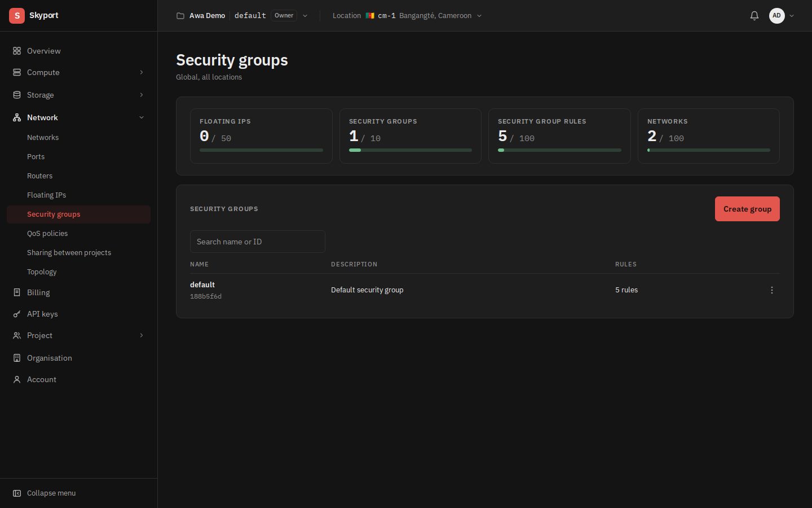Open the default security group link
Viewport: 812px width, 508px height.
click(202, 284)
